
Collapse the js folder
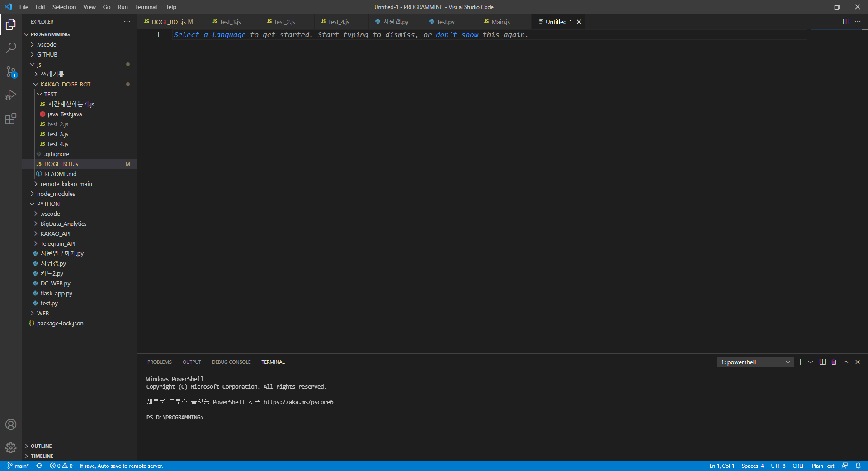click(x=39, y=64)
